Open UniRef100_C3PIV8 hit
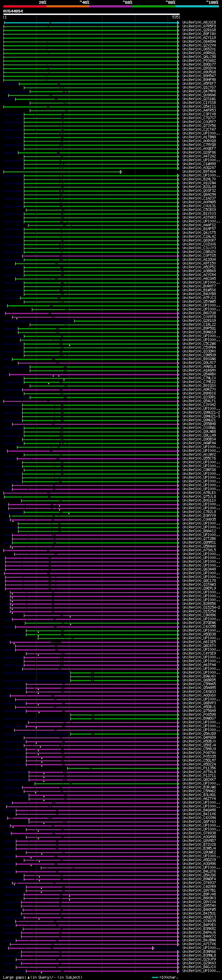Image resolution: width=222 pixels, height=980 pixels. click(199, 114)
